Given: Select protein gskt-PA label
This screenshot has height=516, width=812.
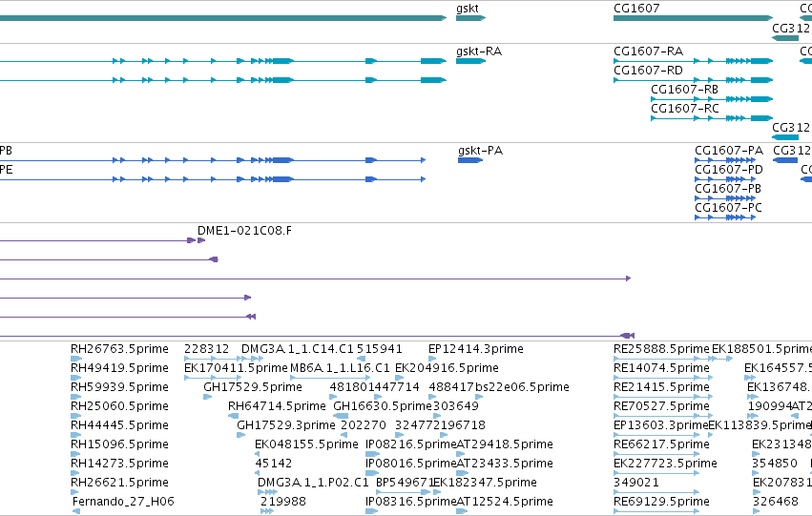Looking at the screenshot, I should 481,151.
